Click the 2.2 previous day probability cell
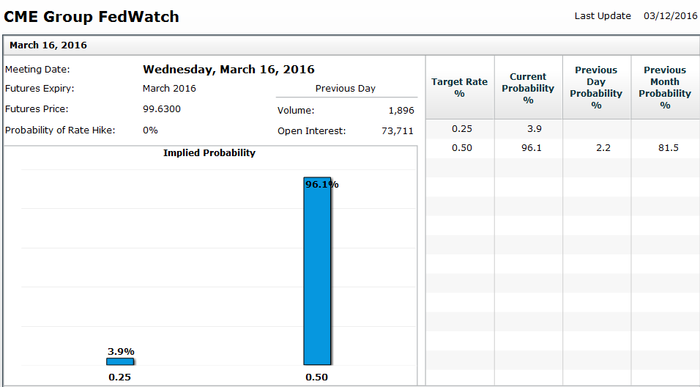The width and height of the screenshot is (700, 387). point(603,148)
